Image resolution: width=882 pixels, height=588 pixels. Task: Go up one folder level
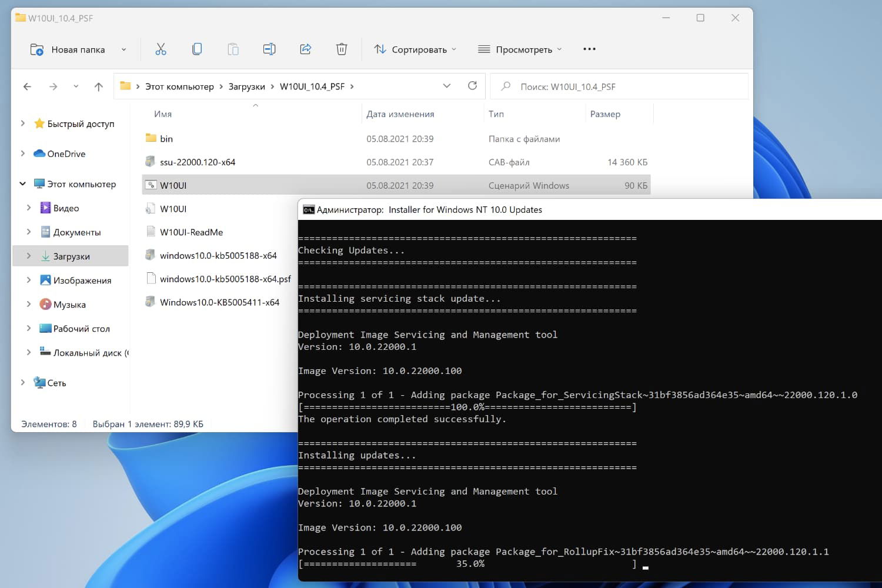98,86
